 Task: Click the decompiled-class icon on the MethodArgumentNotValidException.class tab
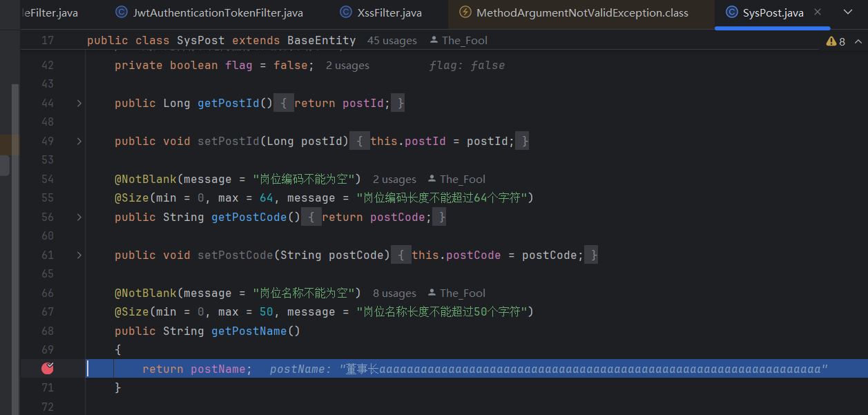pos(465,12)
